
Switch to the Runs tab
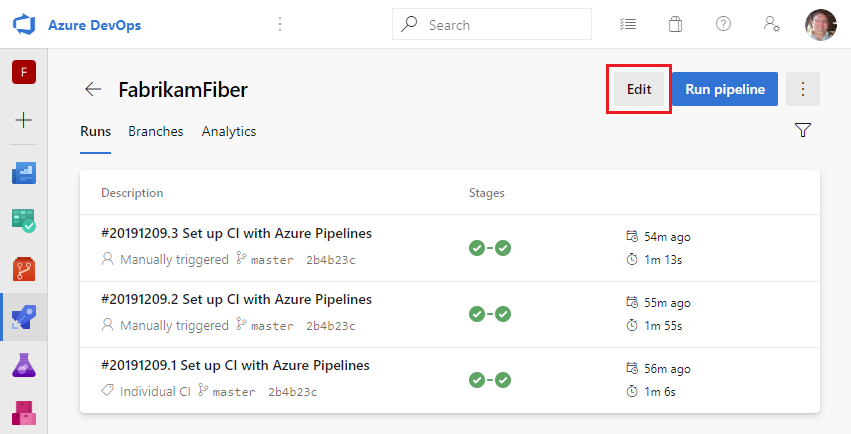96,131
